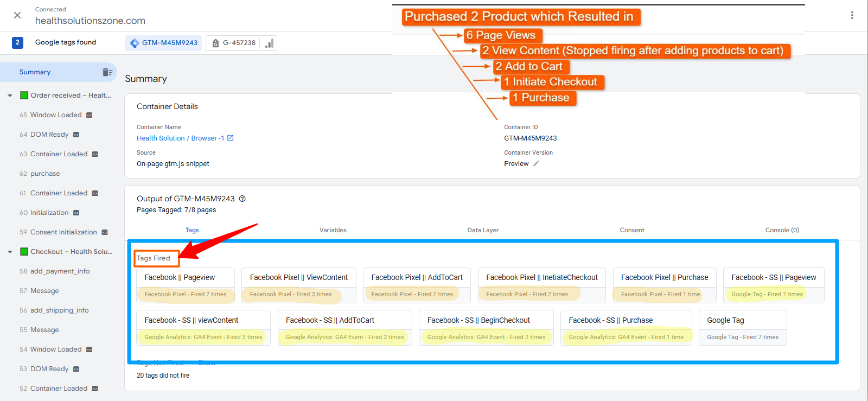
Task: Click the green square icon of Checkout page
Action: pos(24,252)
